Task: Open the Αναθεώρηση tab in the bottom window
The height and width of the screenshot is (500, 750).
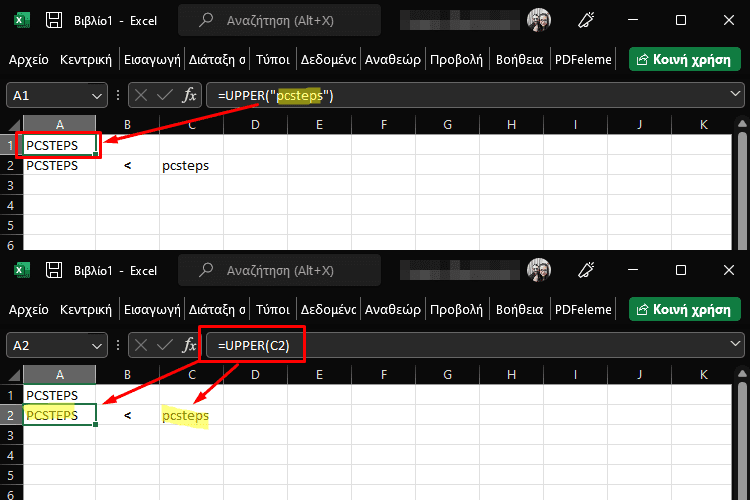Action: click(393, 310)
